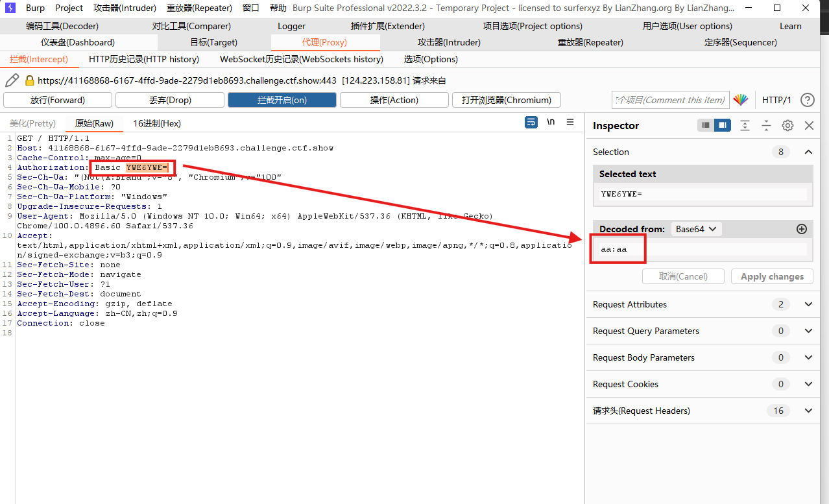Expand Request Query Parameters section
This screenshot has width=829, height=504.
point(808,331)
